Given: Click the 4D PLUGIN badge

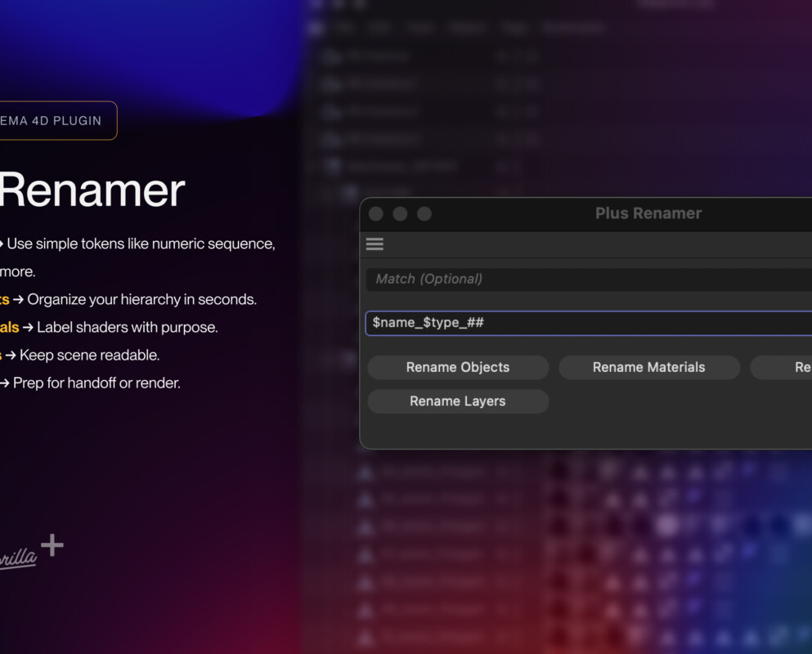Looking at the screenshot, I should 59,121.
